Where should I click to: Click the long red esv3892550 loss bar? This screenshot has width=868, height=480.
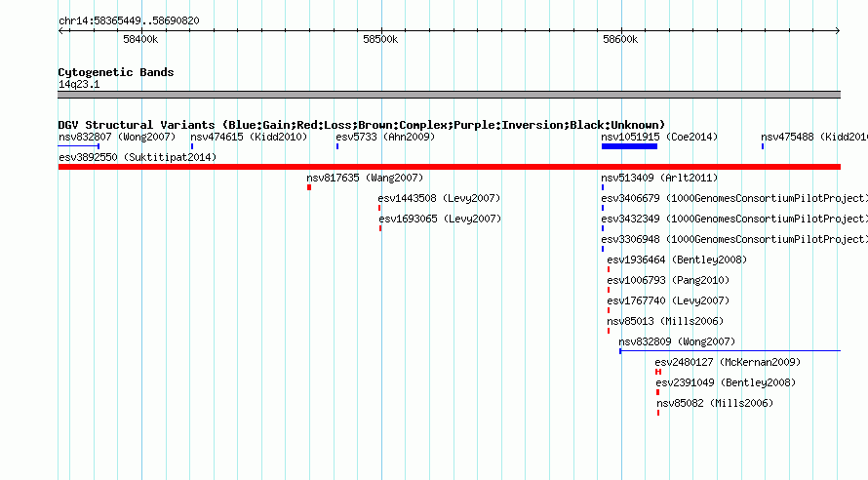(x=450, y=167)
